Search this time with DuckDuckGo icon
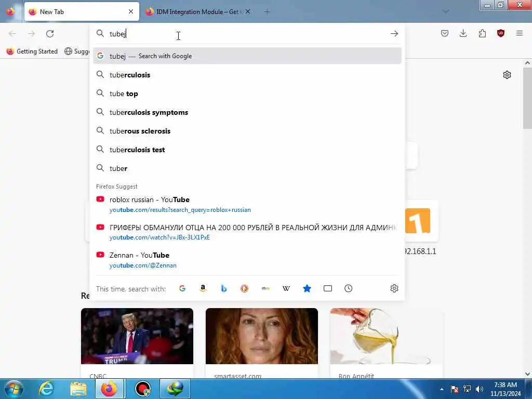The image size is (532, 399). coord(244,288)
